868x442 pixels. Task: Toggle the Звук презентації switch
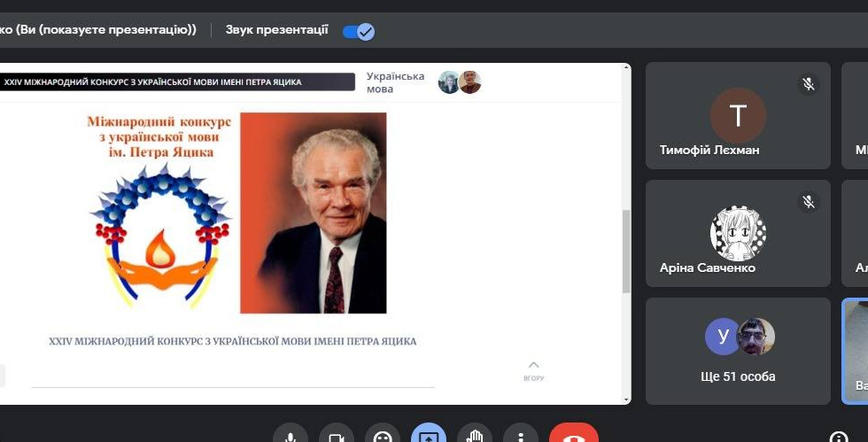(359, 32)
